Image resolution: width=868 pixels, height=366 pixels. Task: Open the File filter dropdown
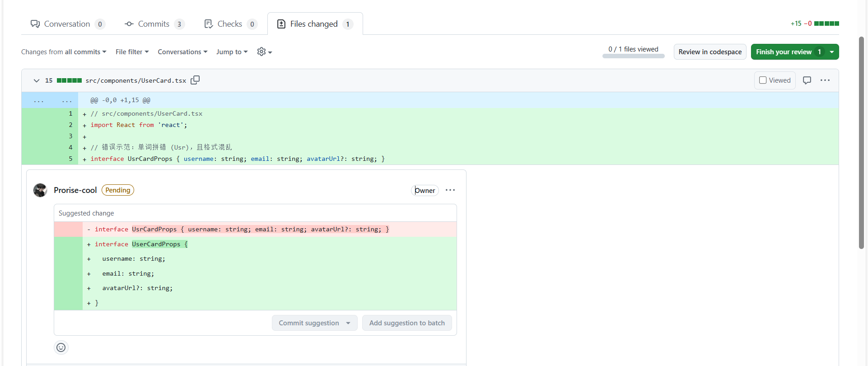click(x=132, y=52)
